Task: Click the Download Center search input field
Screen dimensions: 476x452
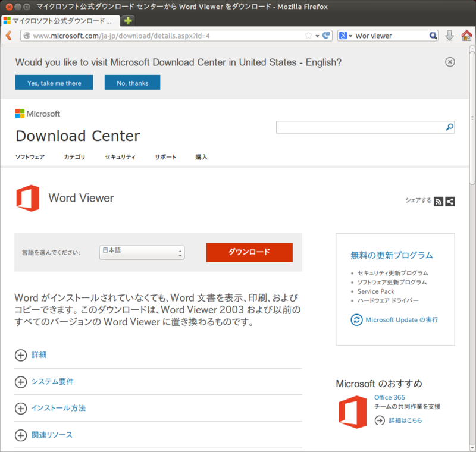Action: [x=361, y=127]
